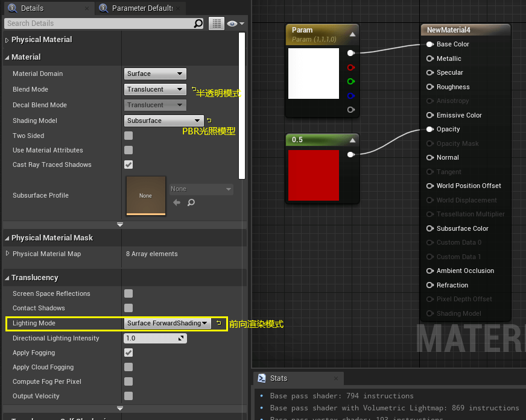Click the 0.5 constant node output pin

point(351,154)
